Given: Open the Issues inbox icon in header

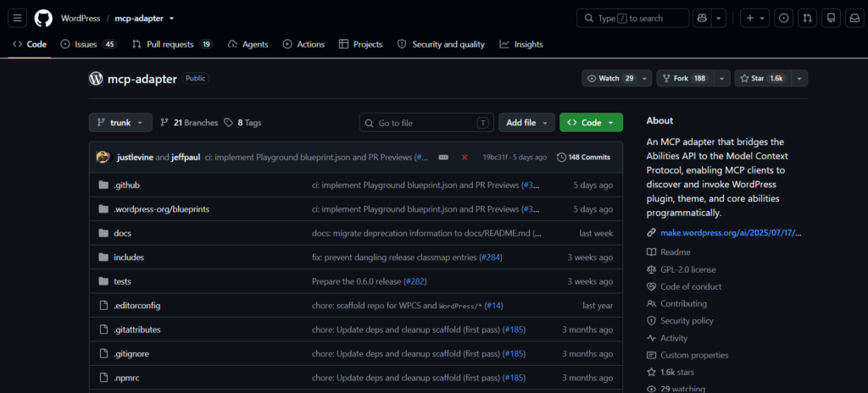Looking at the screenshot, I should coord(783,19).
